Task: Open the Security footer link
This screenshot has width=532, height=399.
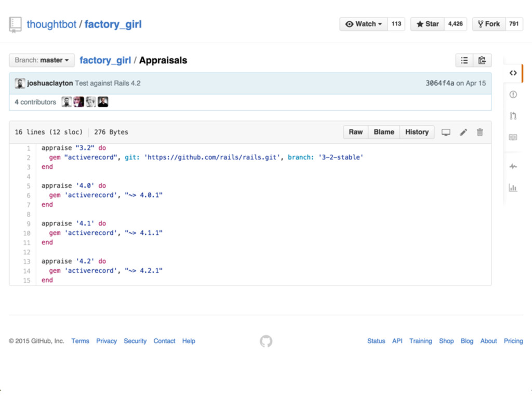Action: (135, 341)
